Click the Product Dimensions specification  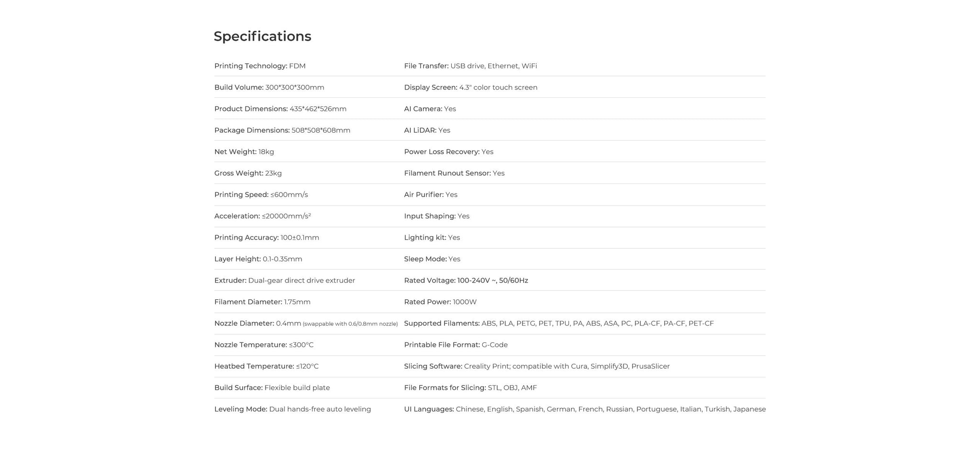point(280,109)
